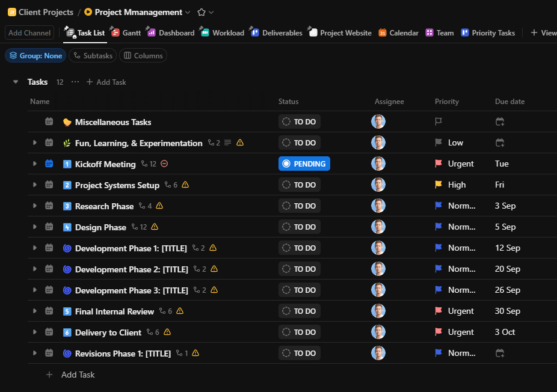Toggle PENDING status on Kickoff Meeting
This screenshot has height=392, width=557.
304,164
